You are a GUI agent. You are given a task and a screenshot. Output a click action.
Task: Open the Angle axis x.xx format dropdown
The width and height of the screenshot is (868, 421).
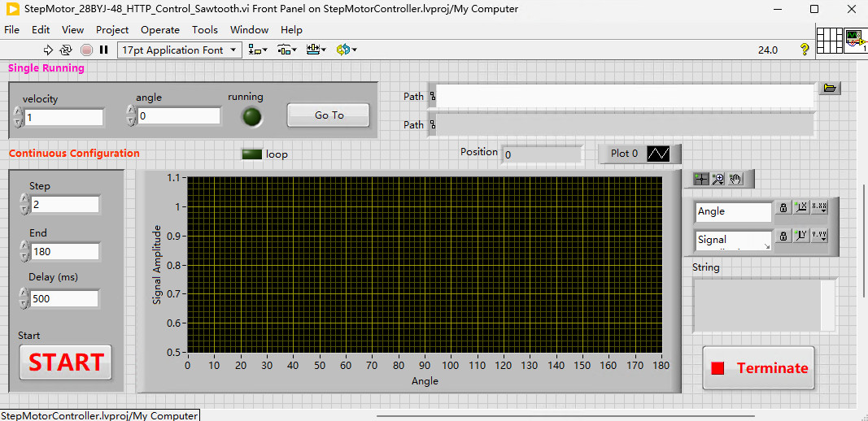click(x=819, y=208)
